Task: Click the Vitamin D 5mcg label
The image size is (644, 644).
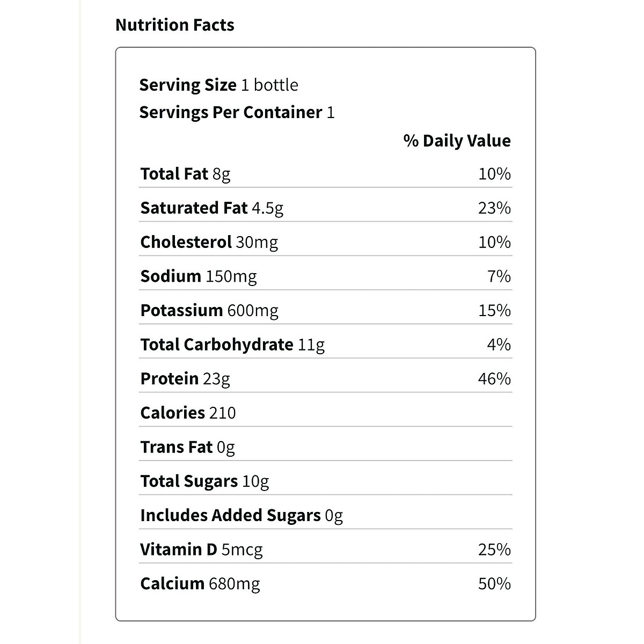Action: (201, 550)
